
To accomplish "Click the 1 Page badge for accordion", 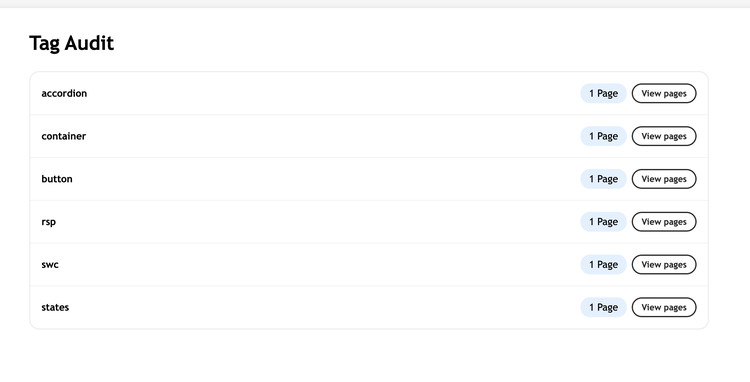I will 604,93.
